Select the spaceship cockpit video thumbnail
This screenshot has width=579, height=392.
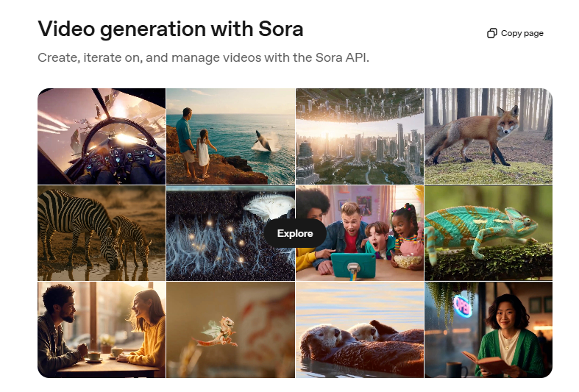102,136
